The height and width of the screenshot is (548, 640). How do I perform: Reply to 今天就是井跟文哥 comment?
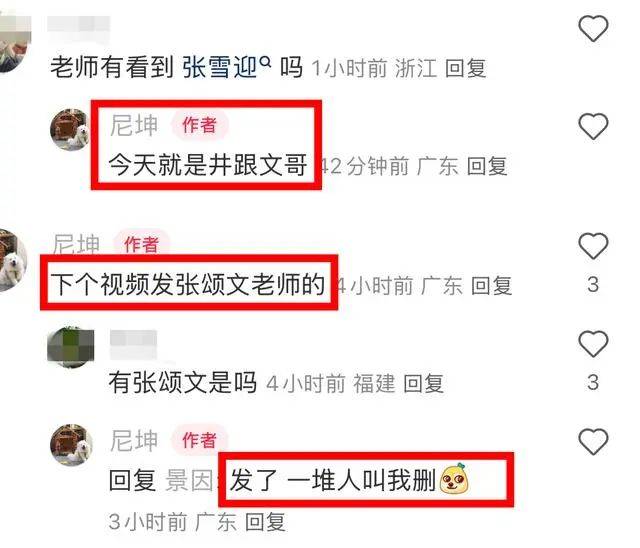coord(487,166)
